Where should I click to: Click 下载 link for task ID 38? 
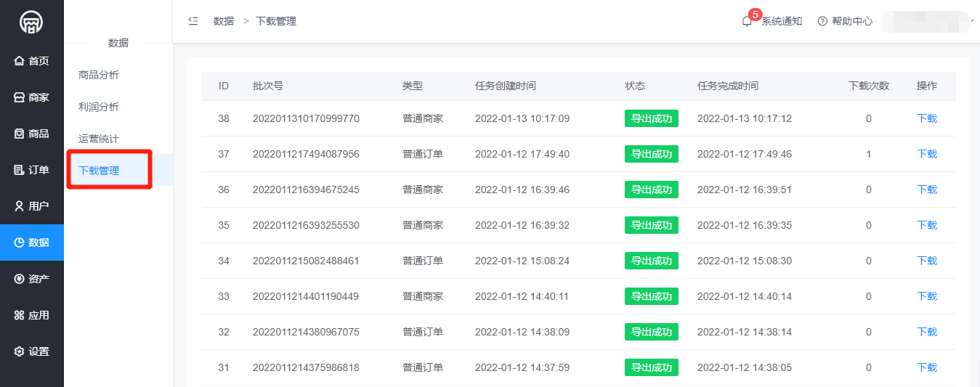coord(927,118)
